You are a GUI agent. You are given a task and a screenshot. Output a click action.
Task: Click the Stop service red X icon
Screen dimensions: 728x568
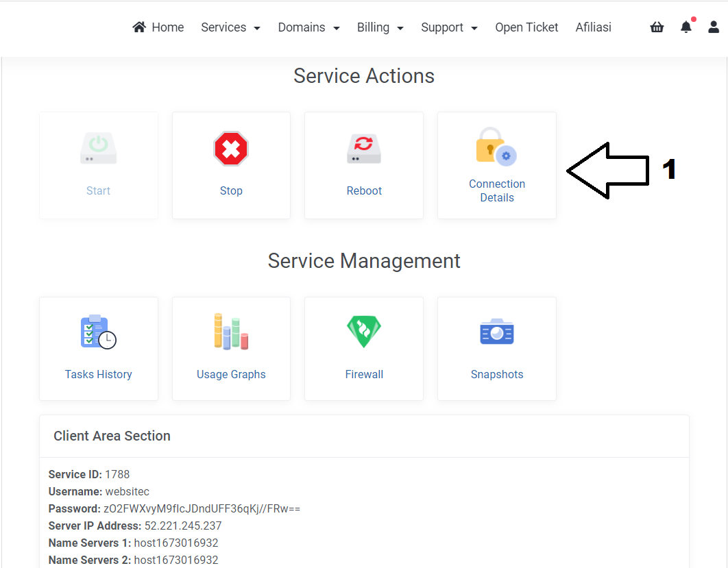[231, 149]
